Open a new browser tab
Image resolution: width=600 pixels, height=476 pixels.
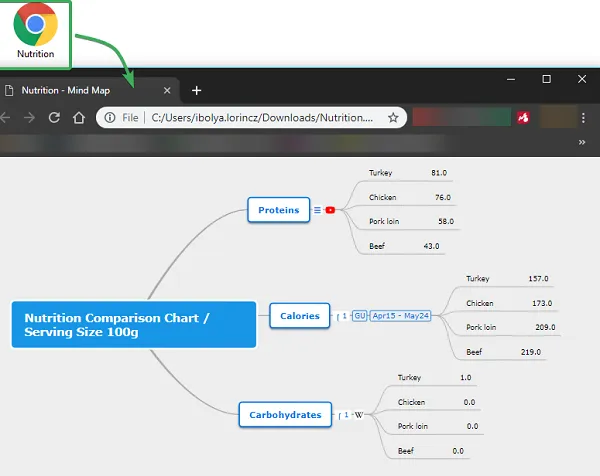click(196, 90)
